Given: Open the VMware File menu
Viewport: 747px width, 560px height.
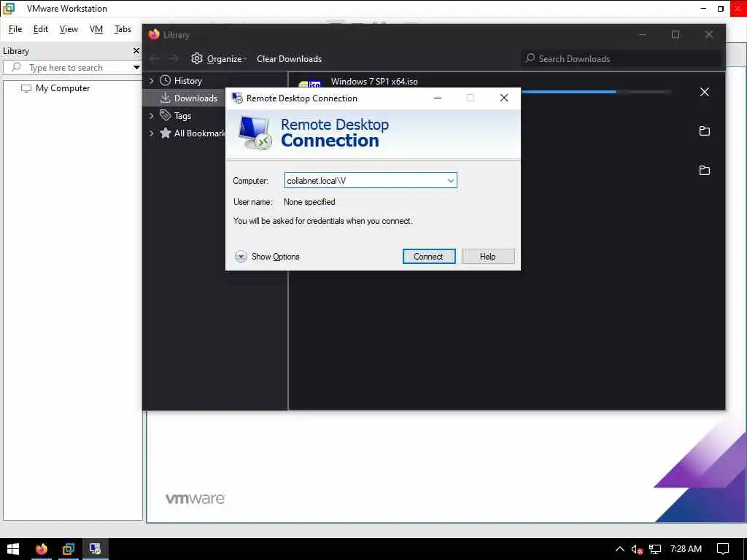Looking at the screenshot, I should (15, 29).
